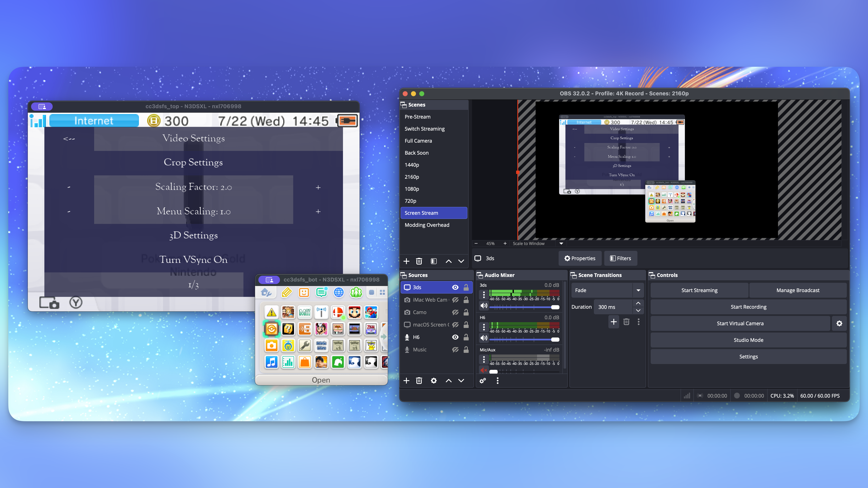Open virtual camera configuration gear
The height and width of the screenshot is (488, 868).
(x=839, y=323)
